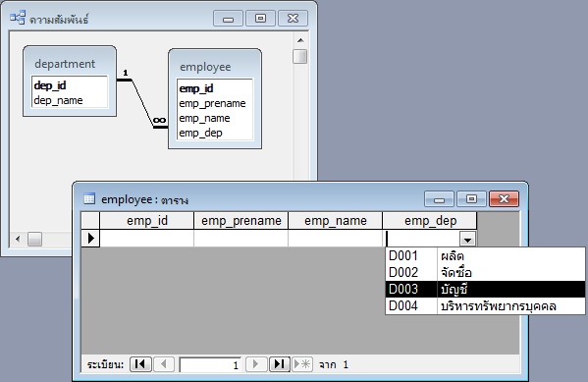This screenshot has width=588, height=382.
Task: Go to next record in navigator
Action: pos(256,364)
